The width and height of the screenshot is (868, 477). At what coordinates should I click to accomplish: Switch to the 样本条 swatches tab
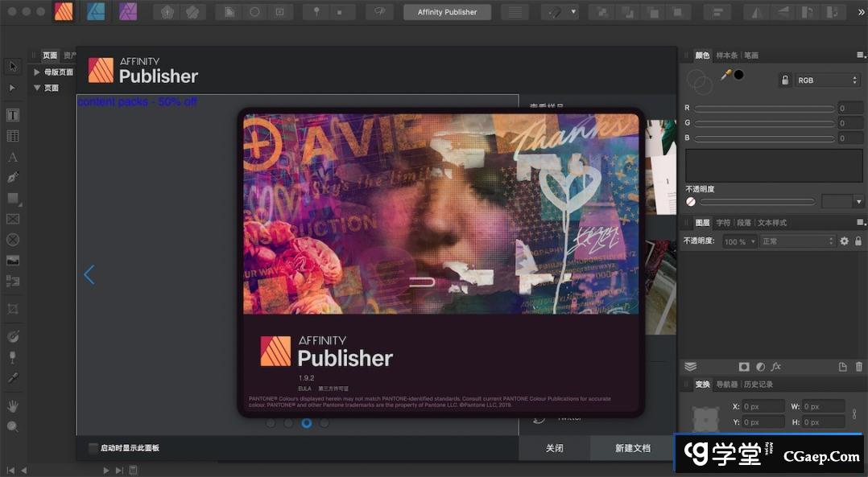(x=726, y=56)
